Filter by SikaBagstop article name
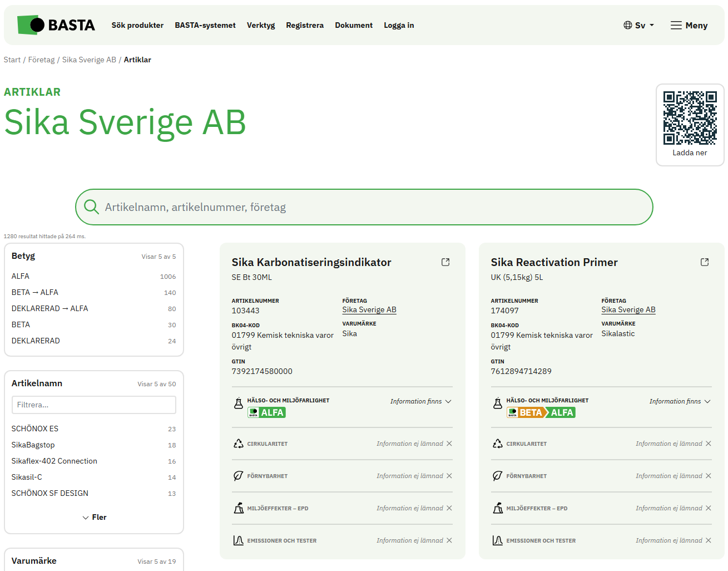Image resolution: width=728 pixels, height=571 pixels. click(33, 445)
